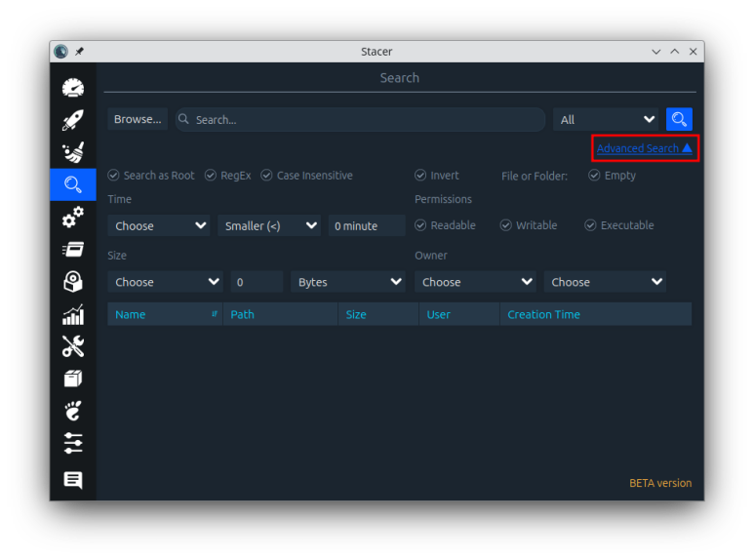Click the Search... text field

pyautogui.click(x=360, y=119)
